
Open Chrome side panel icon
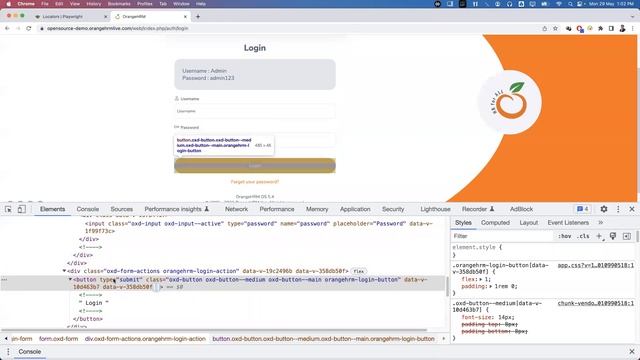pyautogui.click(x=611, y=29)
